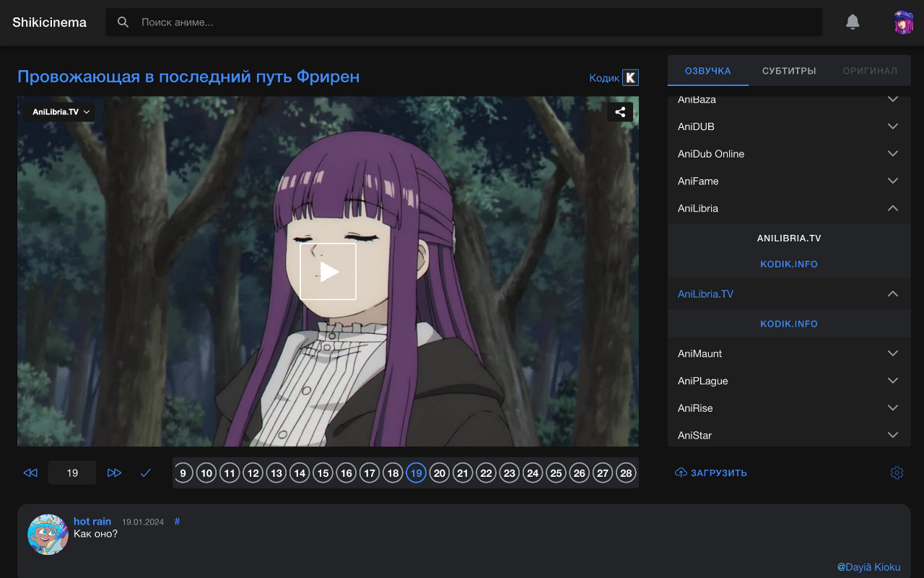Select episode 11
924x578 pixels.
[230, 473]
